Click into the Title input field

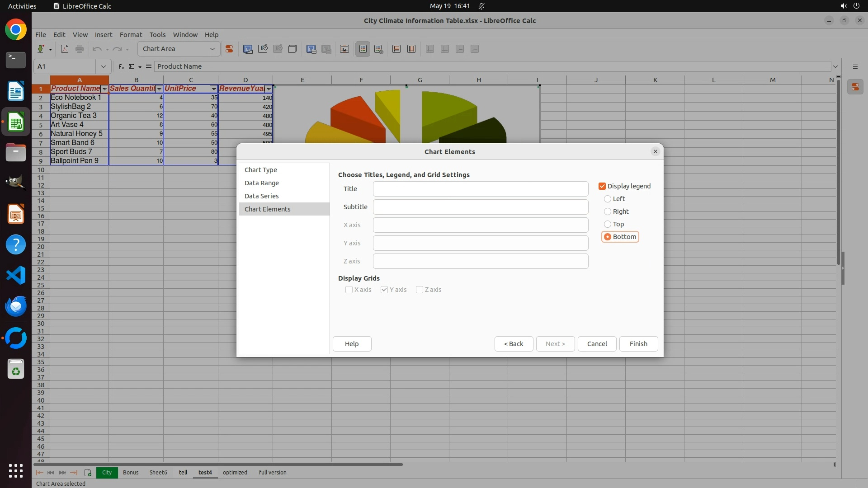click(480, 189)
